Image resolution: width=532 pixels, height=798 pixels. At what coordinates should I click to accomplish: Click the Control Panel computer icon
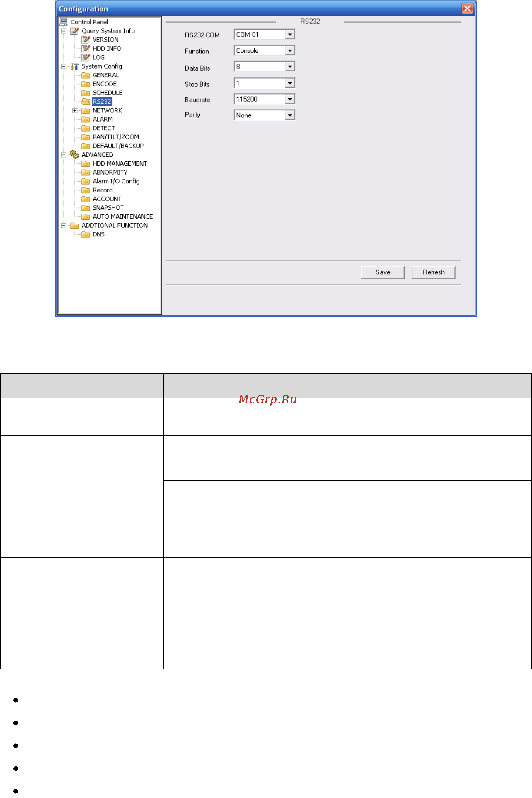(x=64, y=22)
